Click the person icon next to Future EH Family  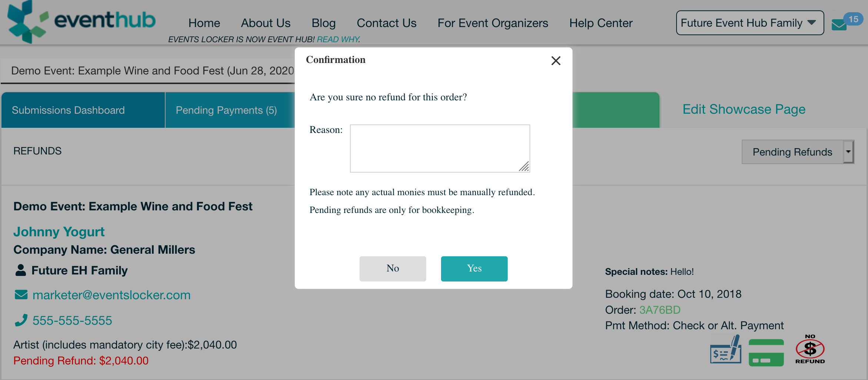pyautogui.click(x=21, y=270)
